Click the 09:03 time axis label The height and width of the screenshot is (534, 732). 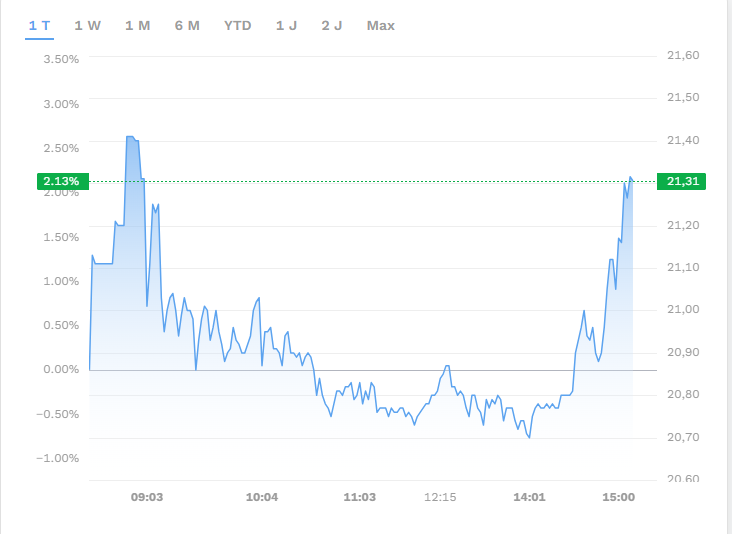click(x=147, y=497)
